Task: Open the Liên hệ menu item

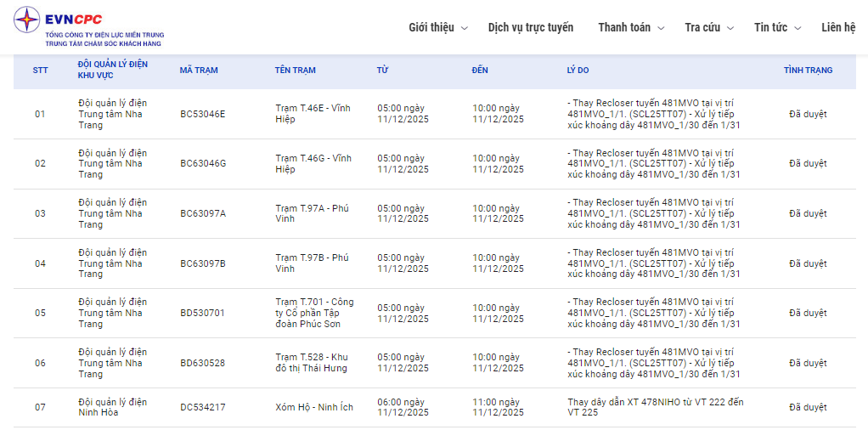Action: tap(838, 27)
